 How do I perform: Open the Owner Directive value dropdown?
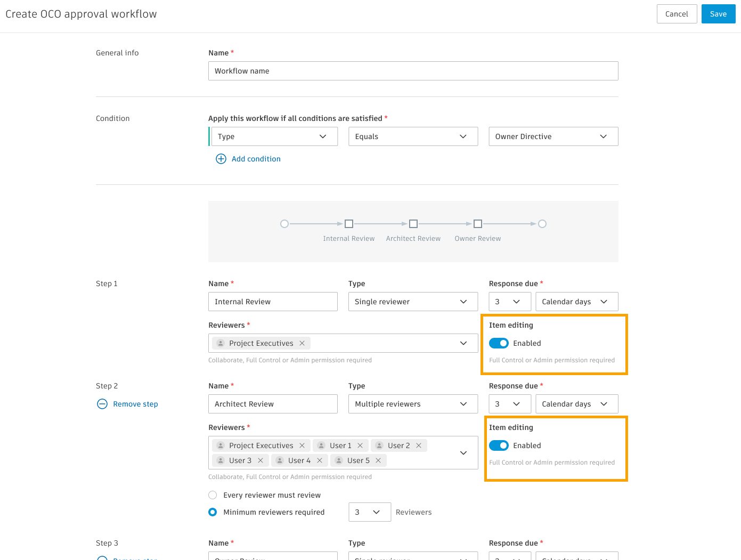(553, 136)
